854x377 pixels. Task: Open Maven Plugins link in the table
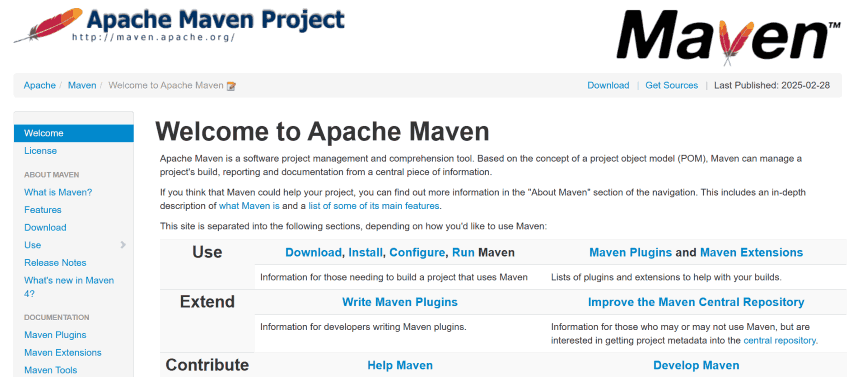click(631, 253)
